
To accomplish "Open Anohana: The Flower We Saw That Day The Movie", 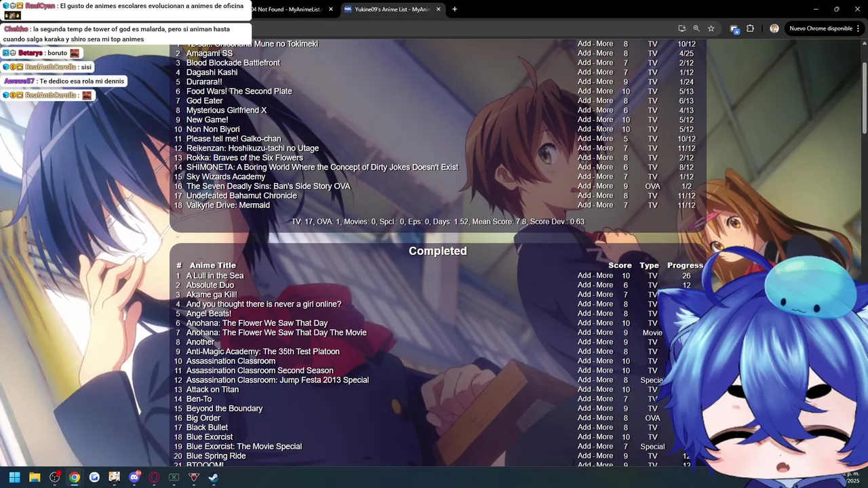I will pyautogui.click(x=277, y=333).
